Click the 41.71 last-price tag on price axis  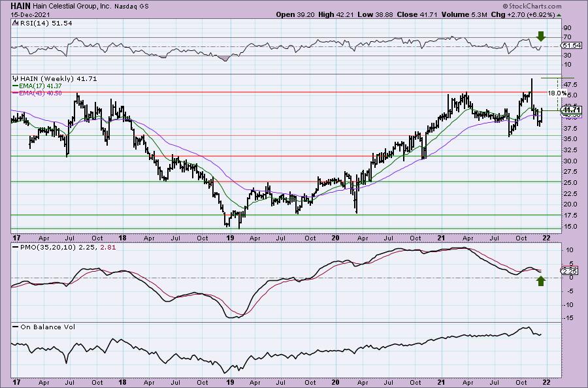[x=572, y=110]
